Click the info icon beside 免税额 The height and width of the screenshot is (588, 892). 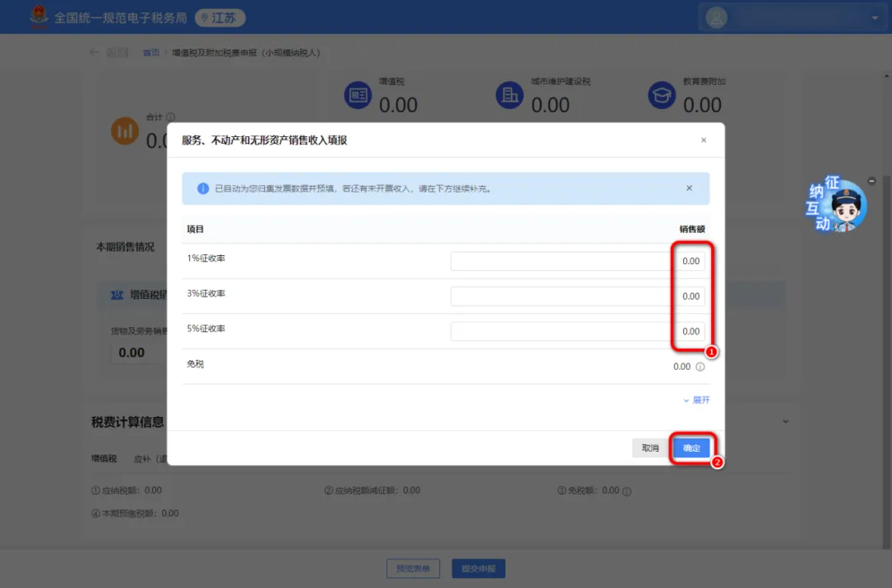click(x=627, y=491)
